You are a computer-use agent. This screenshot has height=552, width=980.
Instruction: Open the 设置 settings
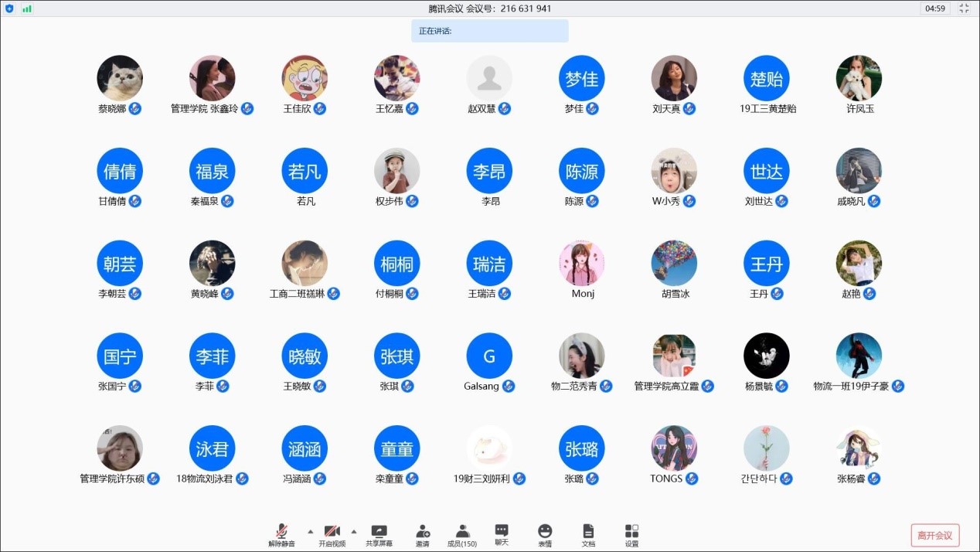pyautogui.click(x=631, y=534)
